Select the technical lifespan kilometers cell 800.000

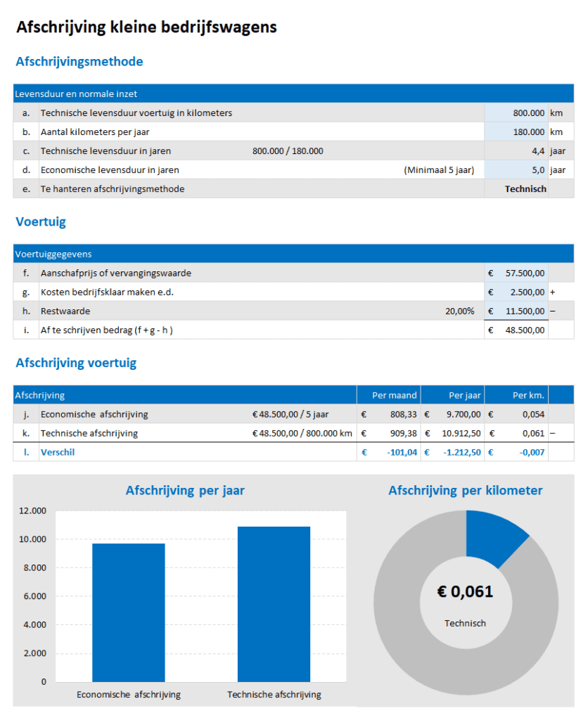coord(516,112)
